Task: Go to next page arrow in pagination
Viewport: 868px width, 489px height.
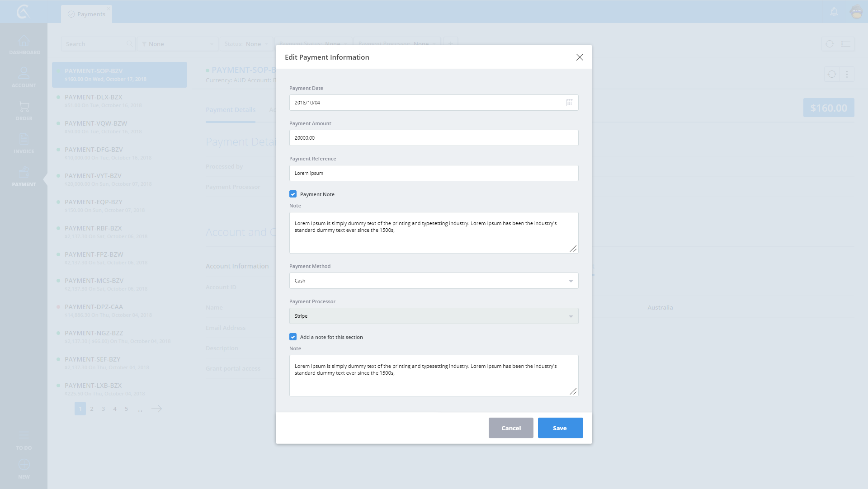Action: 156,409
